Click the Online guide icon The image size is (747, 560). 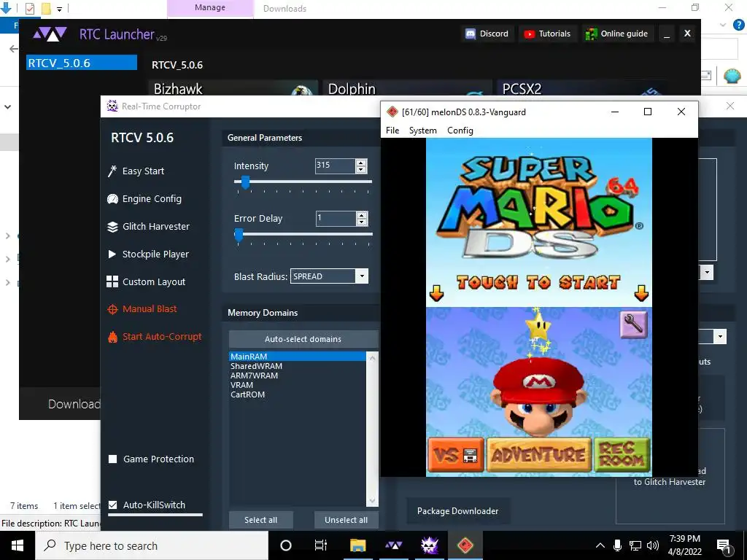point(591,34)
